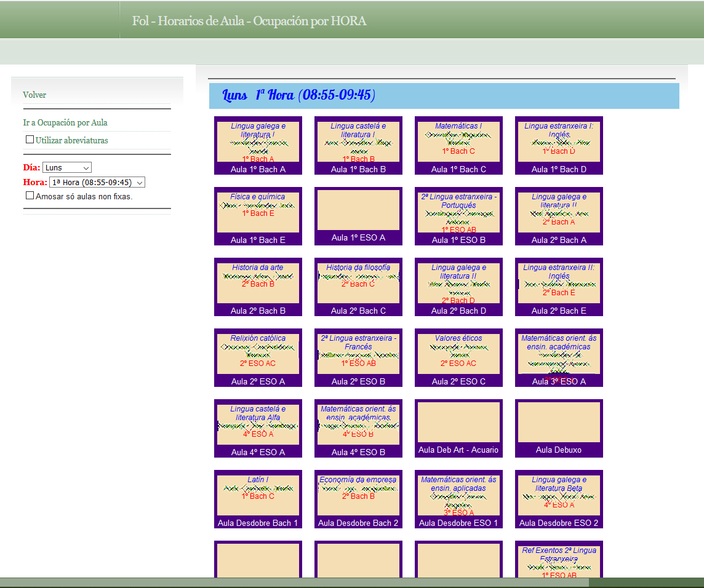The image size is (704, 588).
Task: Open the Aula 2º Bach E tile
Action: click(559, 287)
